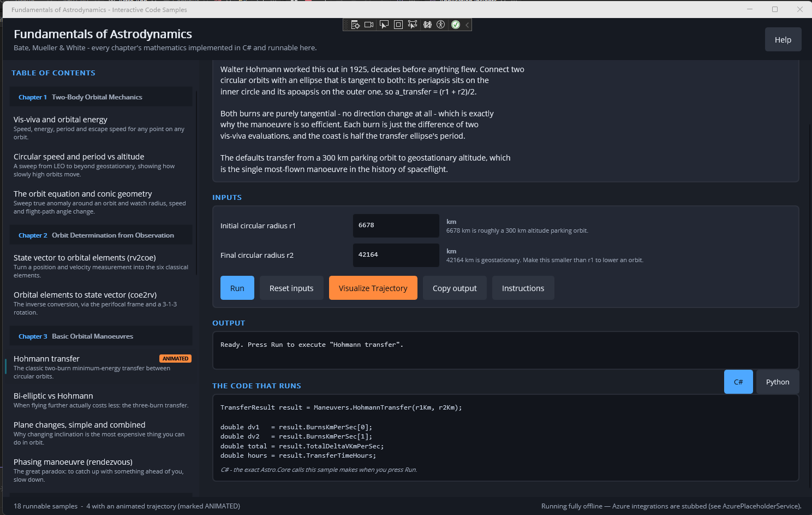Open the Instructions button

point(523,288)
